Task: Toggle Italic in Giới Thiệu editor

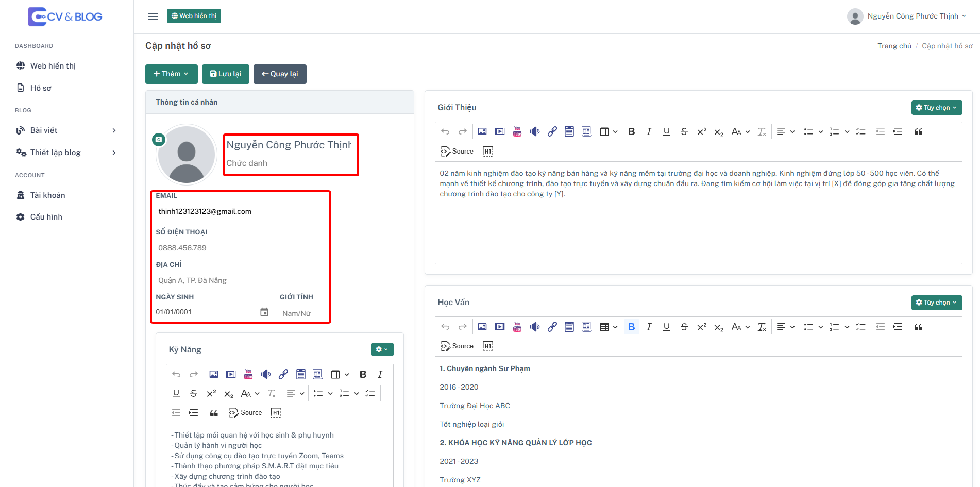Action: [649, 131]
